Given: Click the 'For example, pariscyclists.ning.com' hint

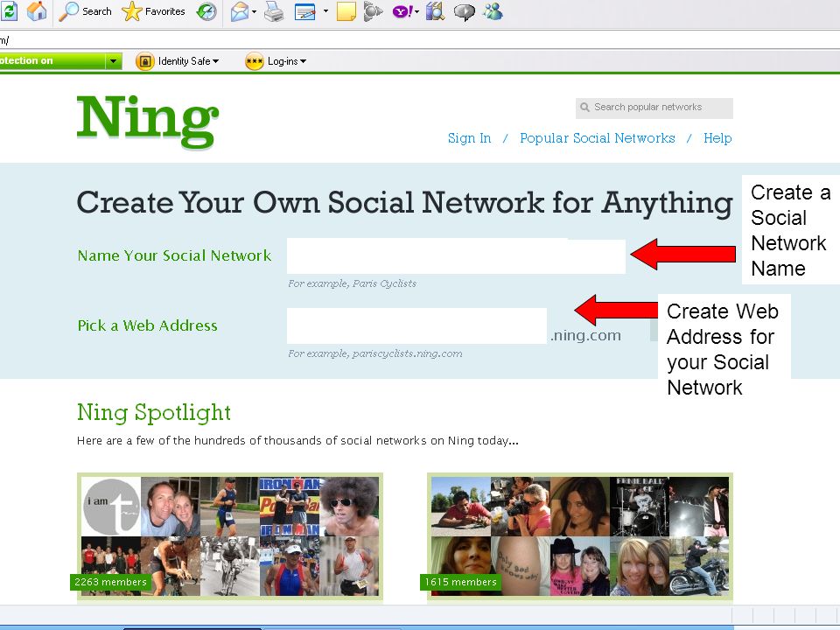Looking at the screenshot, I should (375, 353).
